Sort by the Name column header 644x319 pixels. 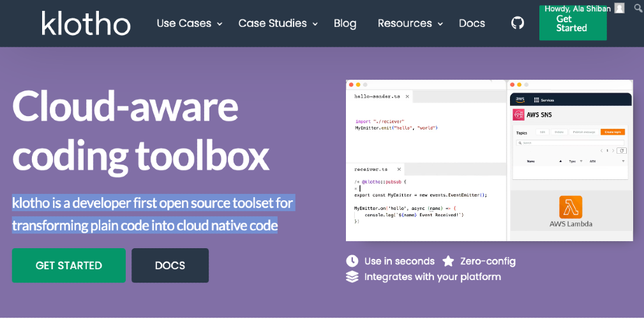[x=530, y=161]
